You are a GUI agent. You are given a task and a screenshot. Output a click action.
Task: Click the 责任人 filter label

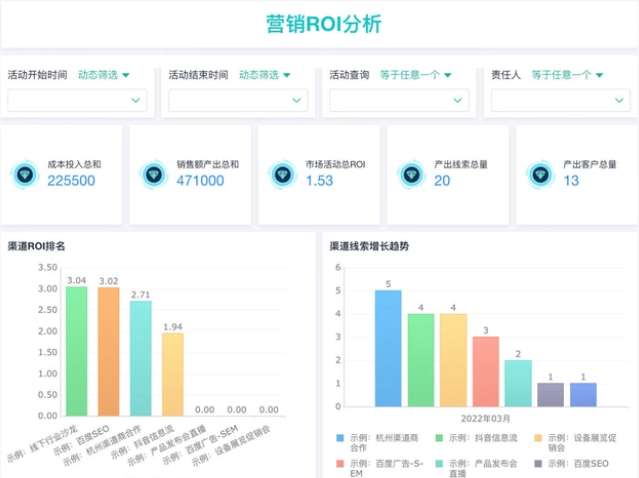[x=506, y=75]
